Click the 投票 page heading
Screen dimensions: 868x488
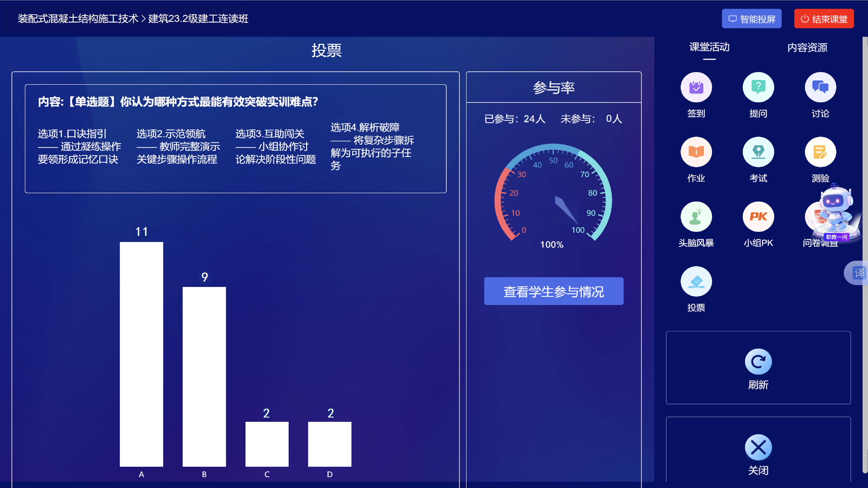pos(326,51)
